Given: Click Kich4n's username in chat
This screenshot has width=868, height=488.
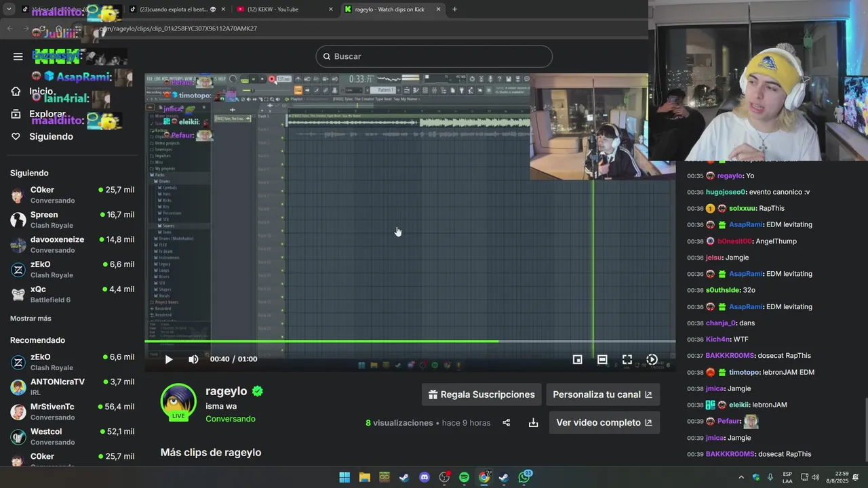Looking at the screenshot, I should coord(718,339).
